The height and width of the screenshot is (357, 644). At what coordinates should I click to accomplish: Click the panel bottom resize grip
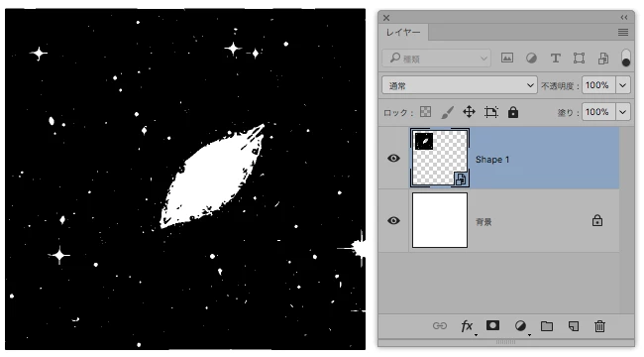pos(505,342)
